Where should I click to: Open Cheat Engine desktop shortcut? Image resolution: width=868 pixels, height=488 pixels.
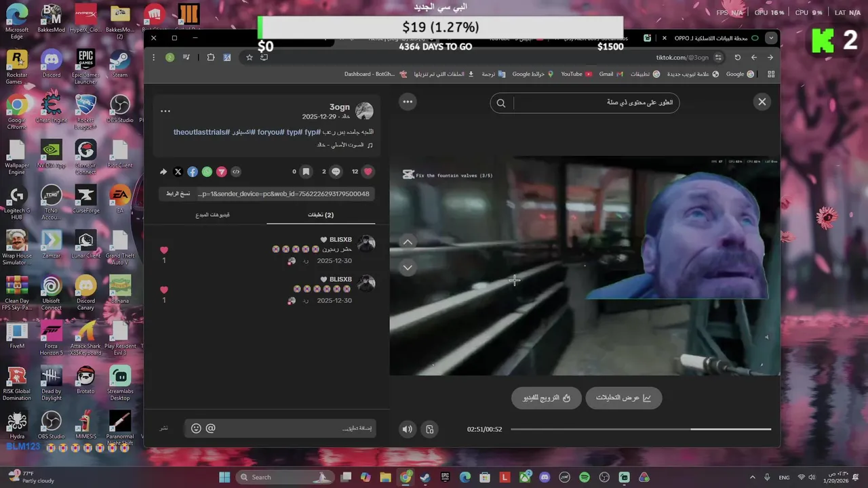tap(52, 109)
